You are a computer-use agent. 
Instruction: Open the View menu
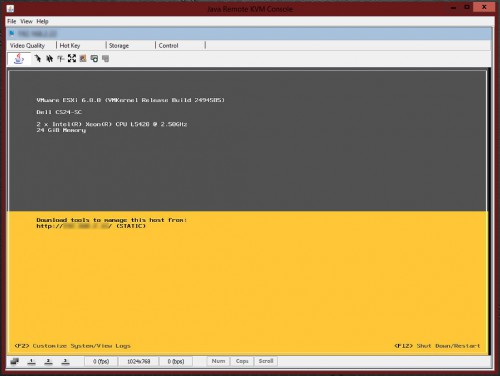(26, 21)
